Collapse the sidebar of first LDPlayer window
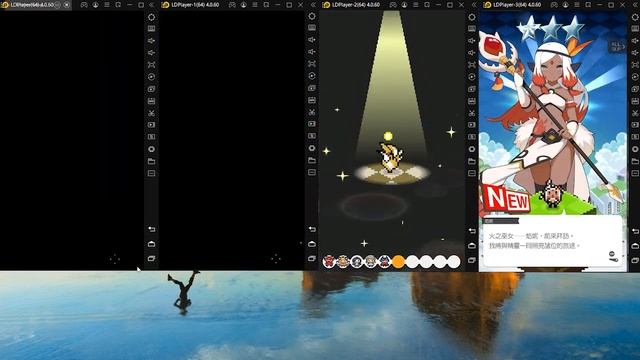Screen dimensions: 640x360 151,5
